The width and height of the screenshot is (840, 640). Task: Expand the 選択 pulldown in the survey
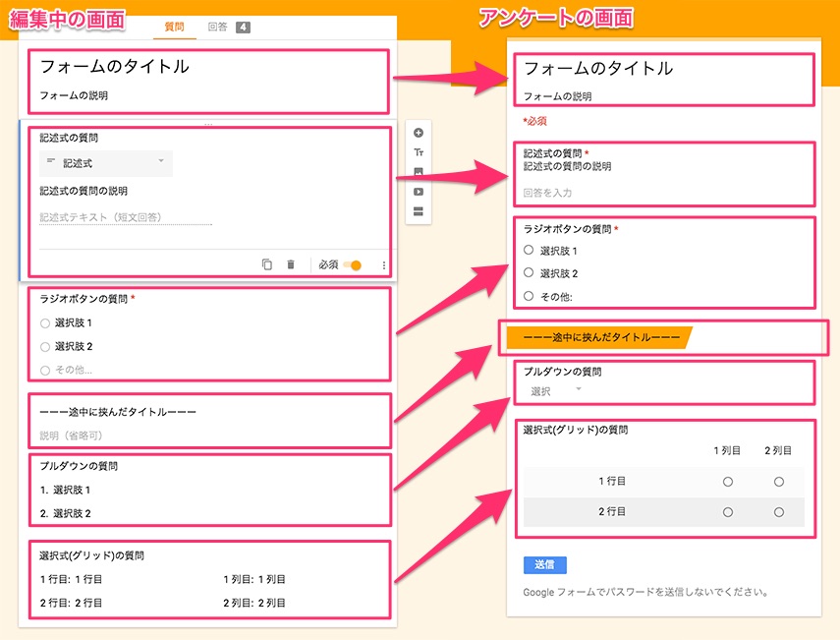click(557, 391)
